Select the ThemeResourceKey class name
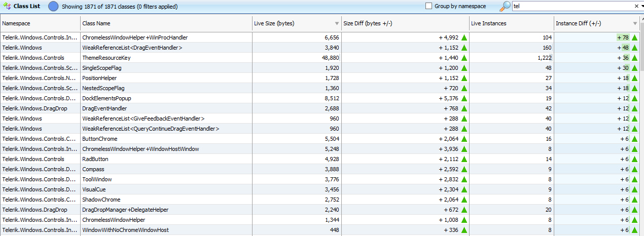 pos(105,58)
